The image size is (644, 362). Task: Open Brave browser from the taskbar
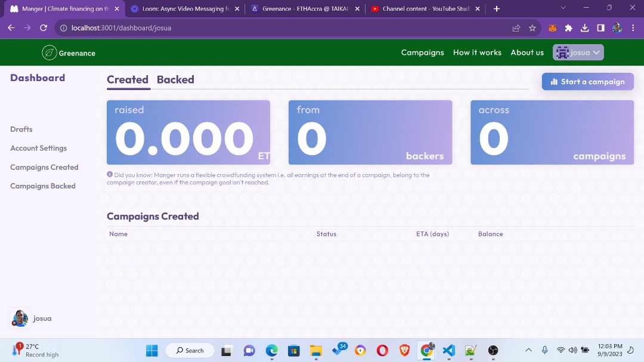coord(404,351)
